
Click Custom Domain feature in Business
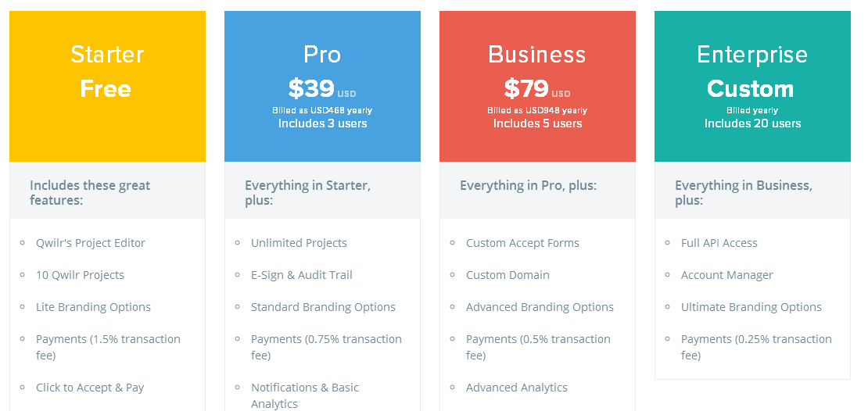508,275
